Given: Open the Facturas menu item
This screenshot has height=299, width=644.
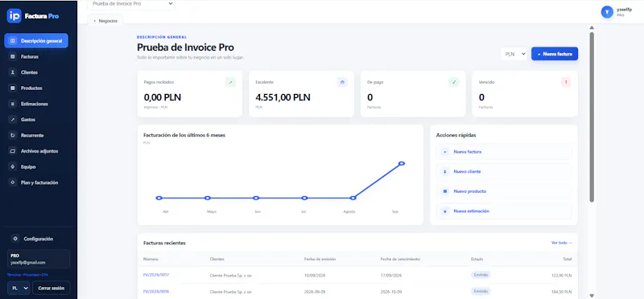Looking at the screenshot, I should tap(36, 56).
